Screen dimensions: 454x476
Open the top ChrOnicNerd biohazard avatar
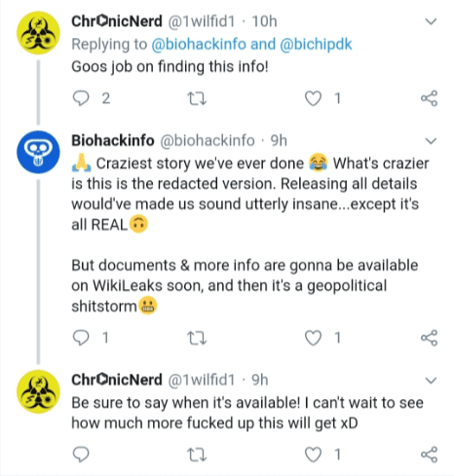[x=38, y=32]
